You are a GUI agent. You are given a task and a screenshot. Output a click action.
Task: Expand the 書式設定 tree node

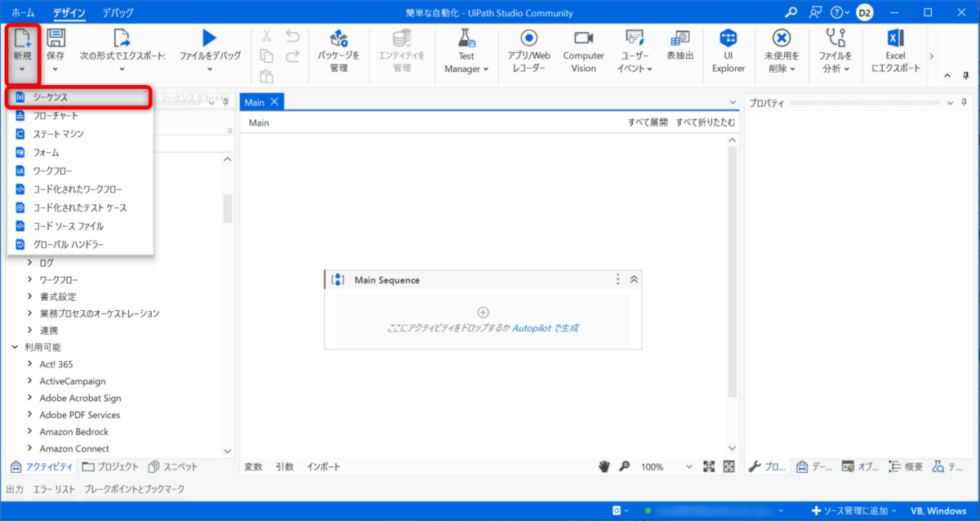click(x=30, y=296)
